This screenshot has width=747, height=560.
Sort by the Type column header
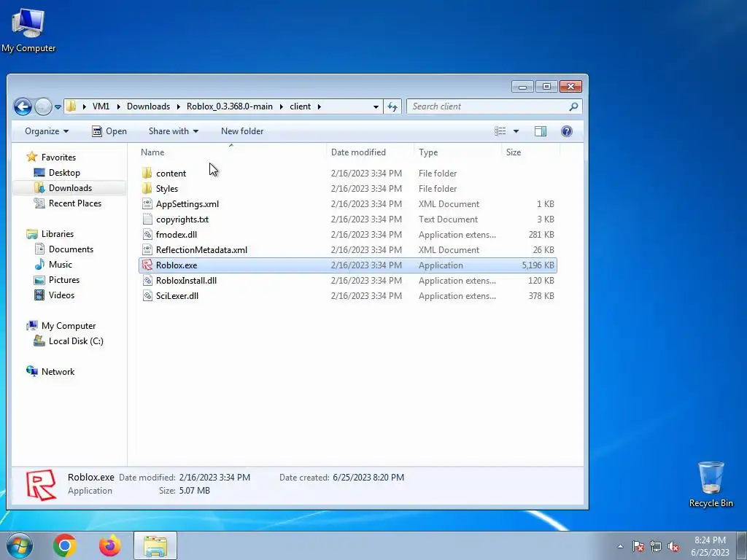(x=428, y=152)
